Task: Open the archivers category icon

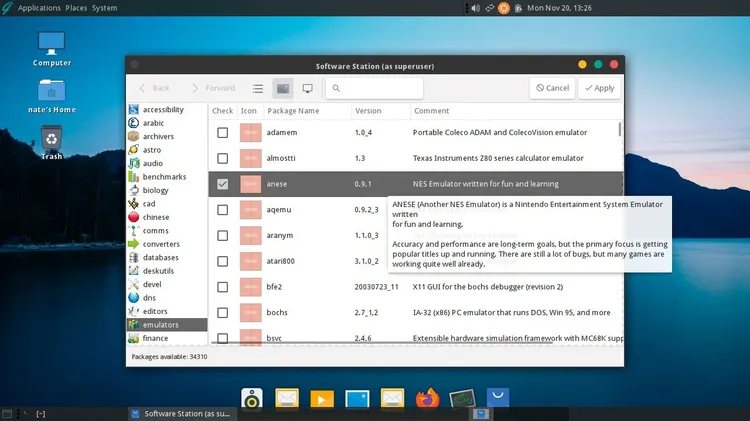Action: [133, 136]
